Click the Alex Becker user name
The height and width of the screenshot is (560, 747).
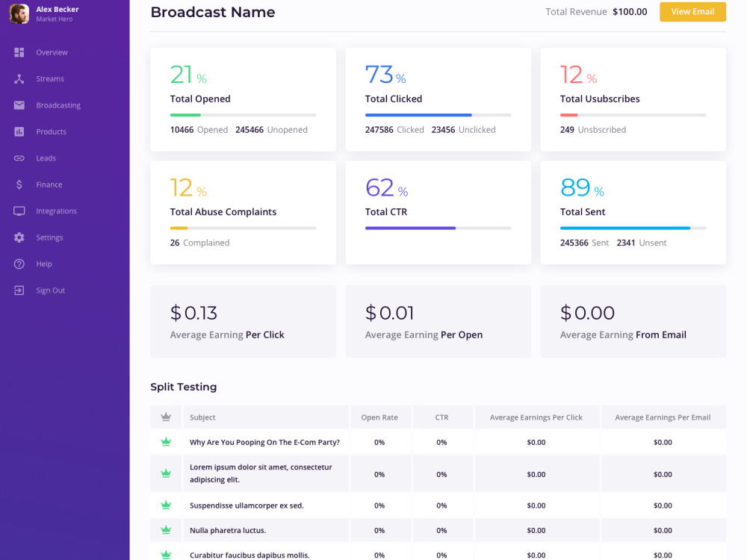click(x=58, y=9)
